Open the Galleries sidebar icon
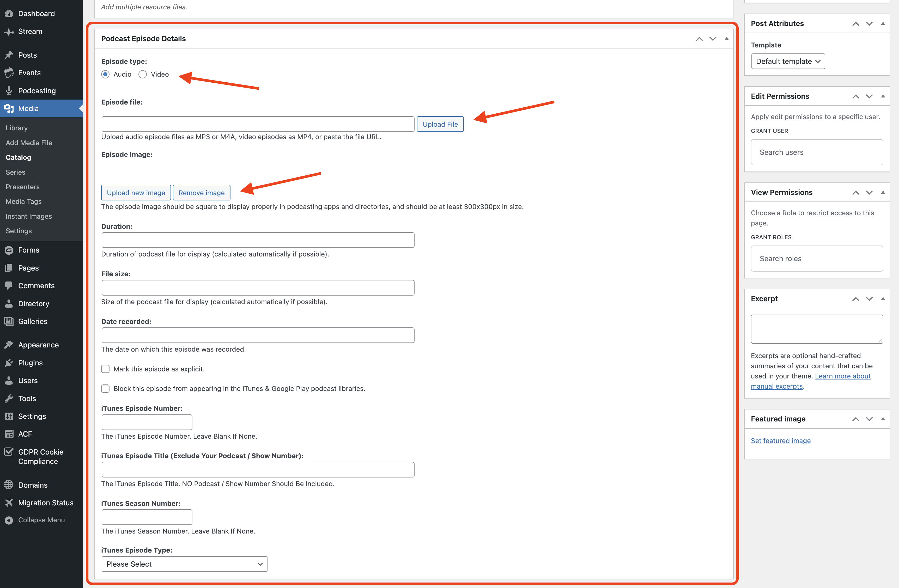 point(9,321)
